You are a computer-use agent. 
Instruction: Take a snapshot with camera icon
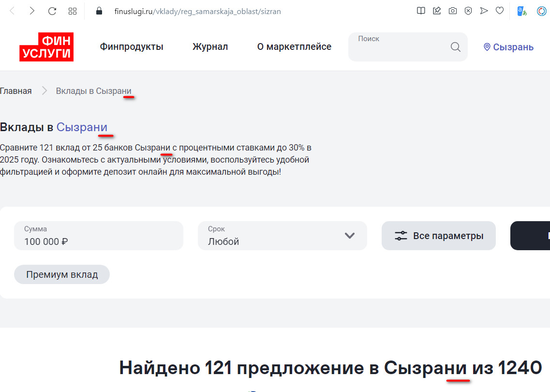coord(452,11)
